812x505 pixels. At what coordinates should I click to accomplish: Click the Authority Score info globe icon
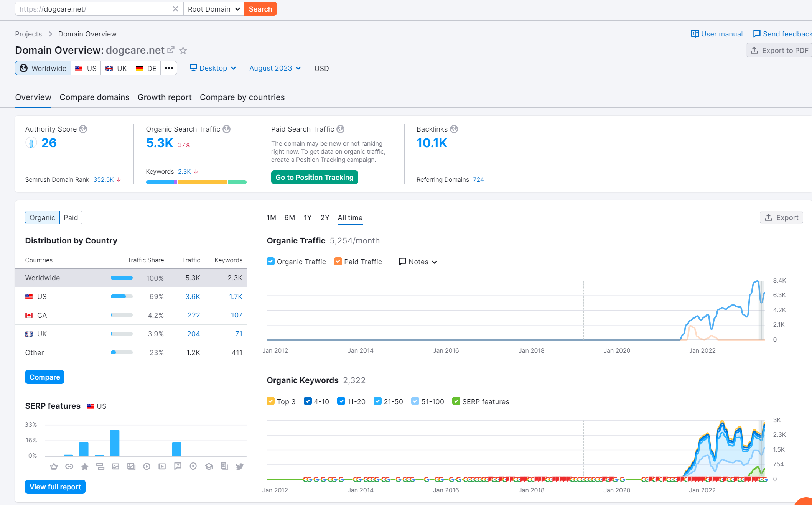83,129
